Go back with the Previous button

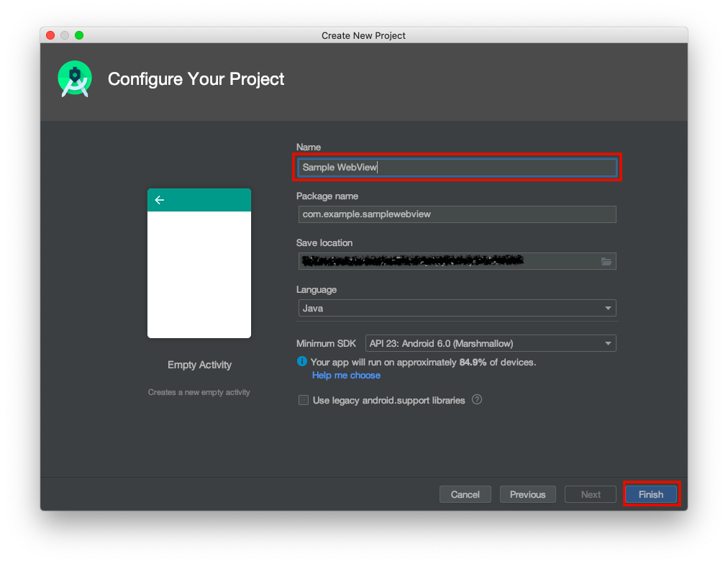pyautogui.click(x=527, y=494)
